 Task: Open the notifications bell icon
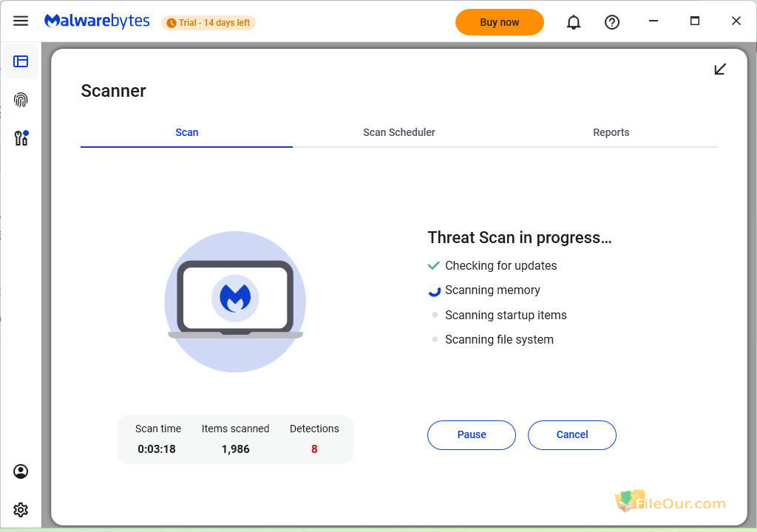[574, 22]
